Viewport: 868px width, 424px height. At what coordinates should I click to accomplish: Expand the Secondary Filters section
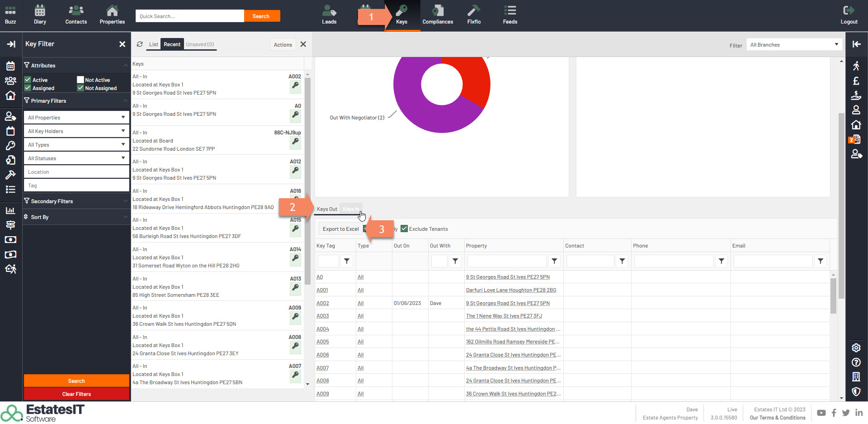76,201
